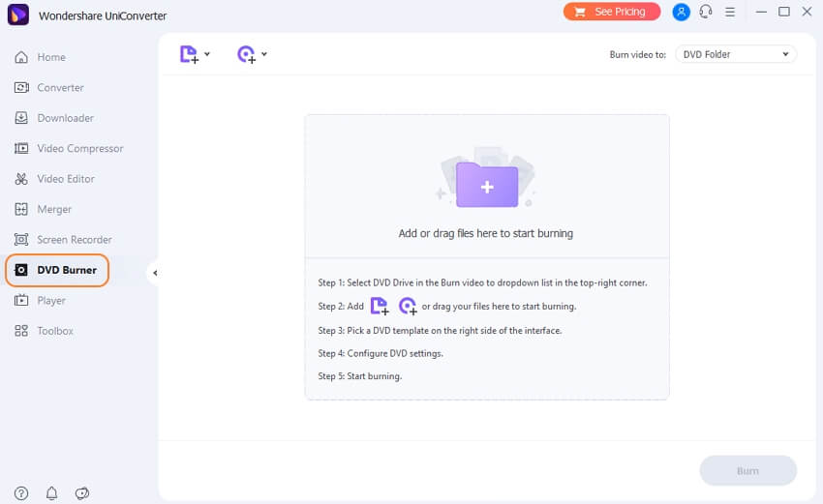Click Step 4 Configure DVD settings text

point(381,353)
